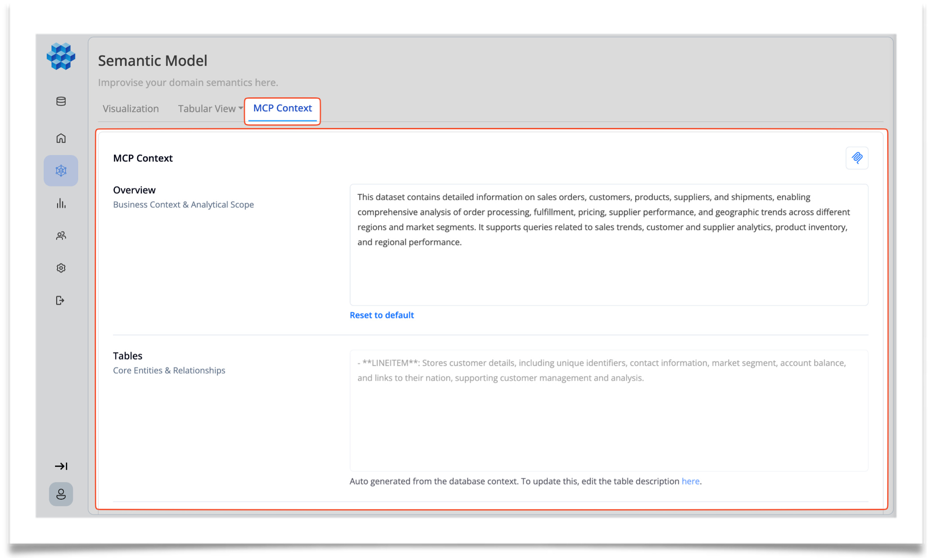Click inside the Tables text area

coord(608,410)
